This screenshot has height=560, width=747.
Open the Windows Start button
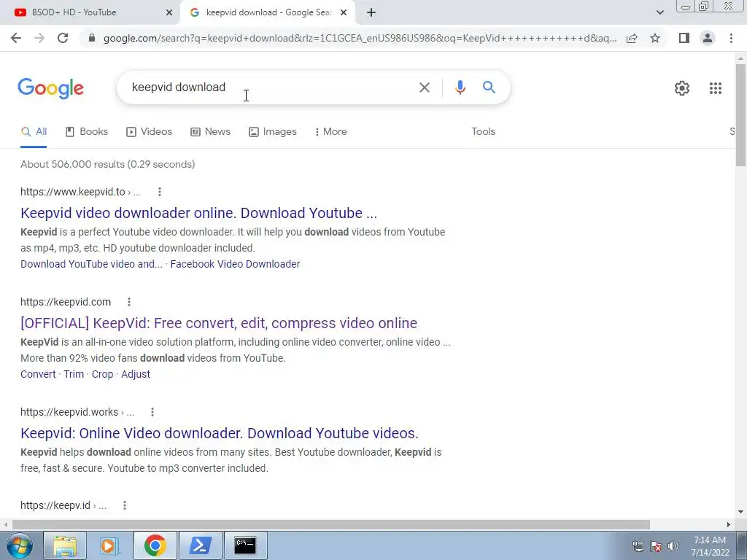coord(19,545)
